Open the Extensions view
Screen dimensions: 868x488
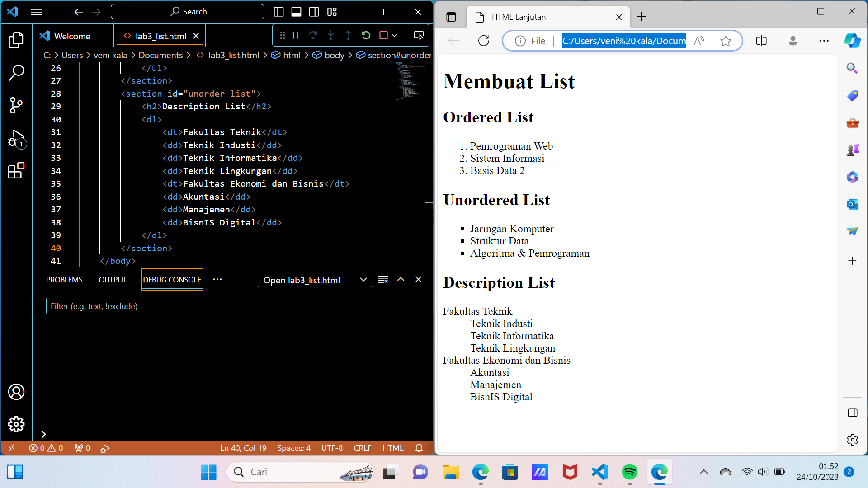[16, 171]
